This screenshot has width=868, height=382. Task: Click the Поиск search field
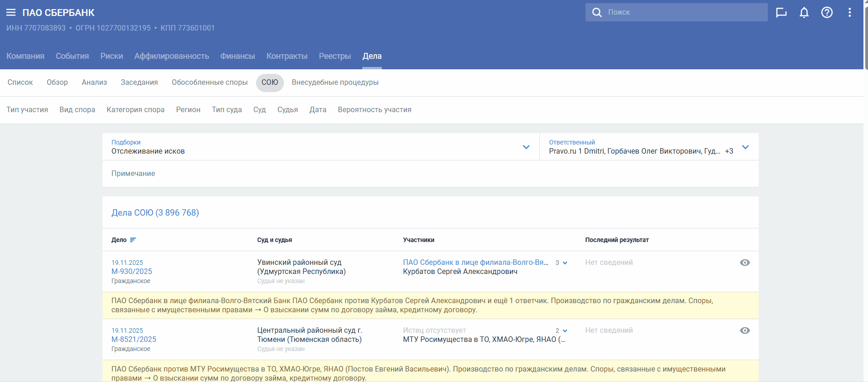683,12
